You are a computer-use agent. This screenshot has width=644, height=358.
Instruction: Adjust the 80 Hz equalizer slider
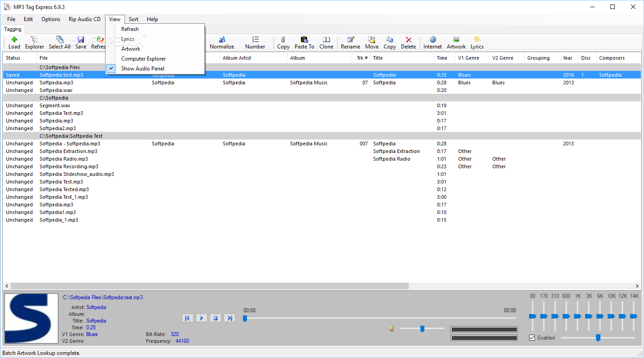[x=533, y=316]
